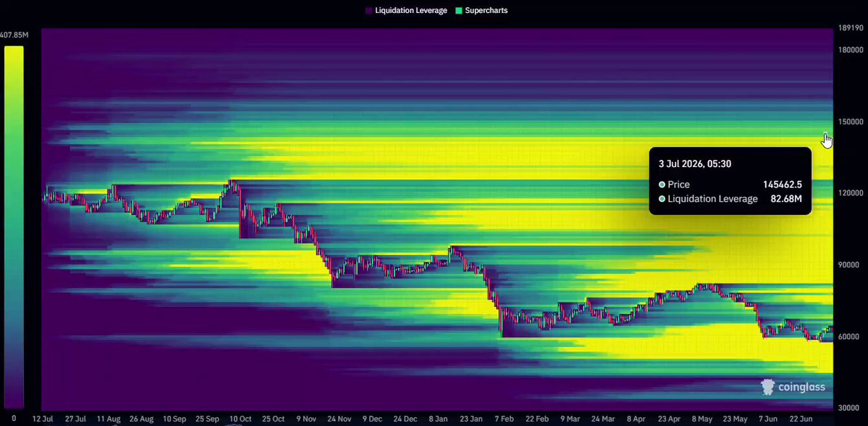Toggle the Supercharts legend entry
868x426 pixels.
tap(481, 11)
